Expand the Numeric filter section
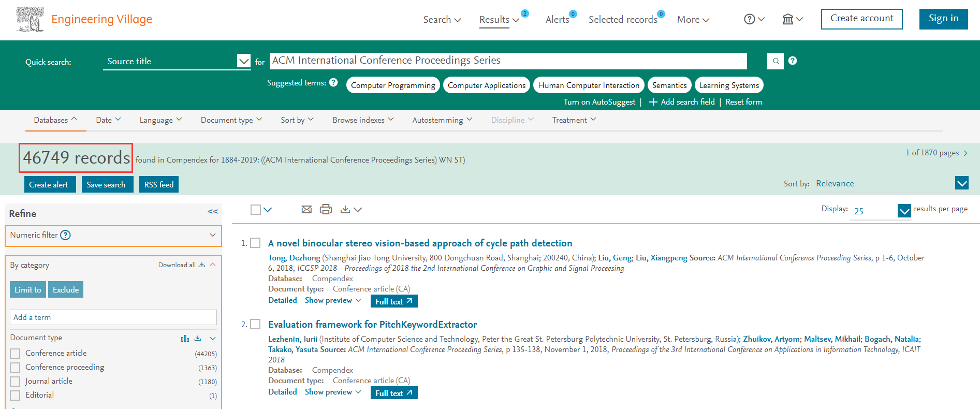This screenshot has height=409, width=980. pos(212,235)
